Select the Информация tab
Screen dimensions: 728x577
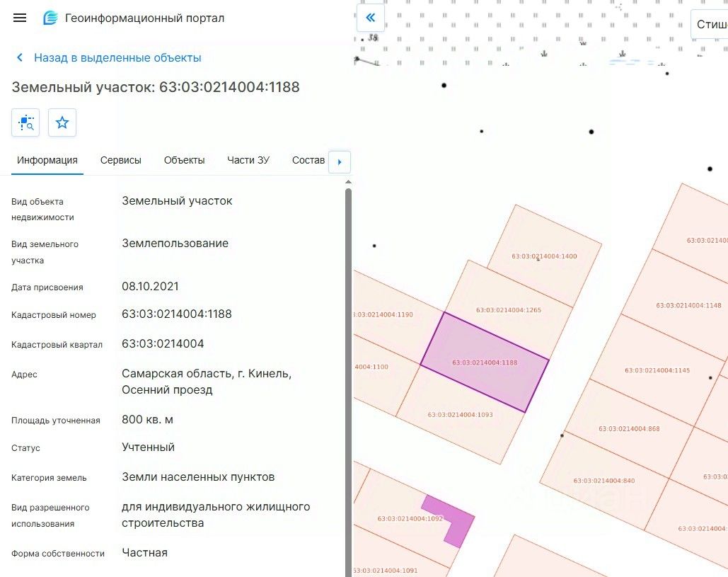(x=47, y=160)
